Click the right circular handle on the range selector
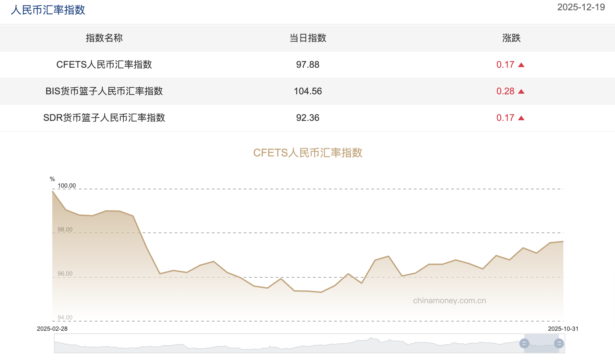This screenshot has height=364, width=615. click(x=559, y=344)
